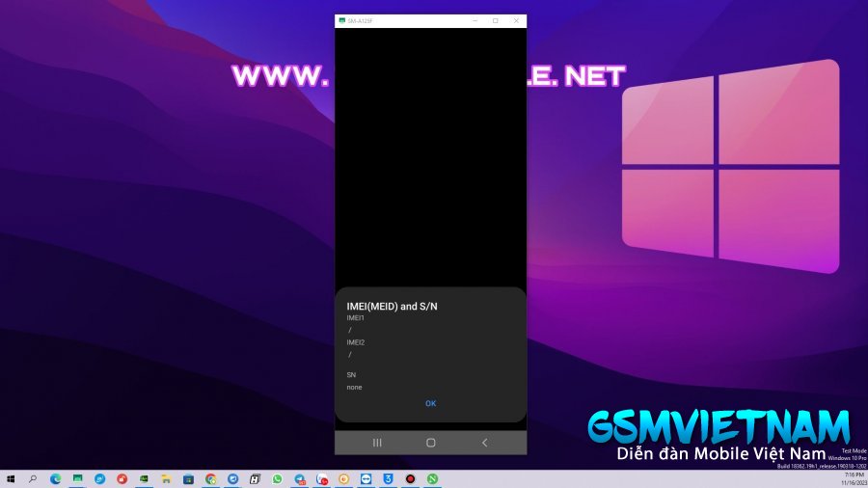This screenshot has width=868, height=488.
Task: Click the green N icon in the taskbar
Action: point(432,479)
